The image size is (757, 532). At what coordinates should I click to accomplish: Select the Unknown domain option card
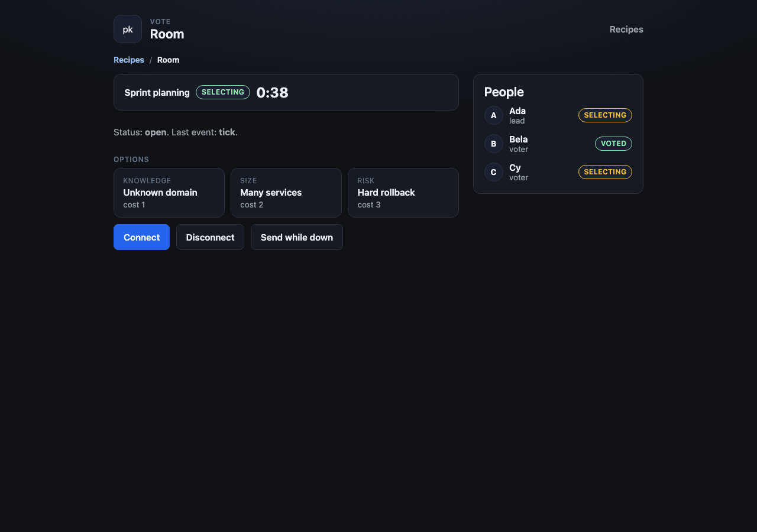[169, 193]
